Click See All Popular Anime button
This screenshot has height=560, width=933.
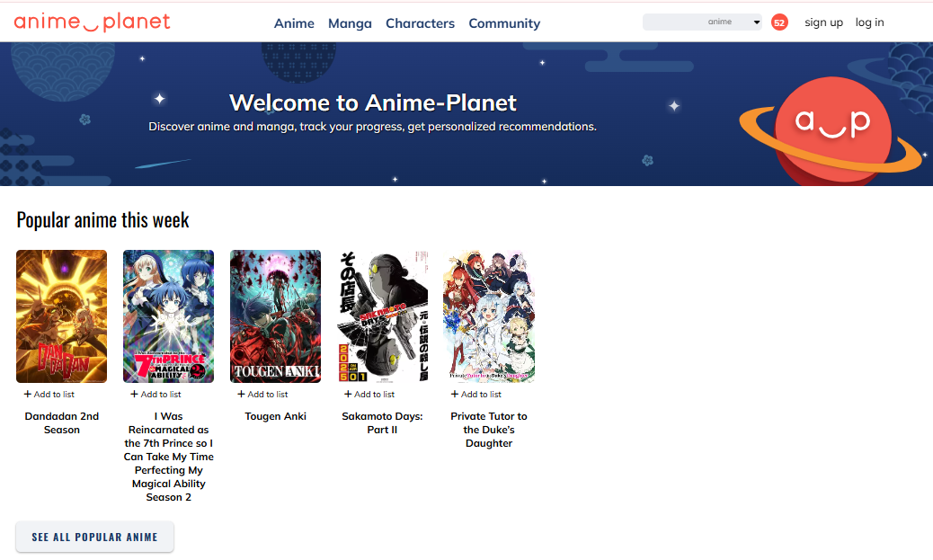[x=94, y=537]
